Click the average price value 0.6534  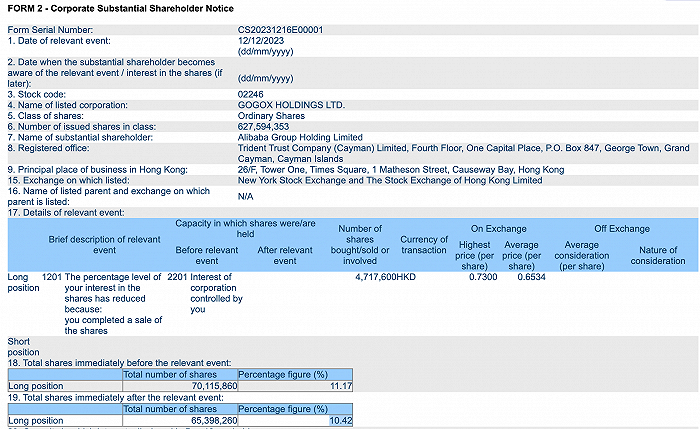(531, 277)
